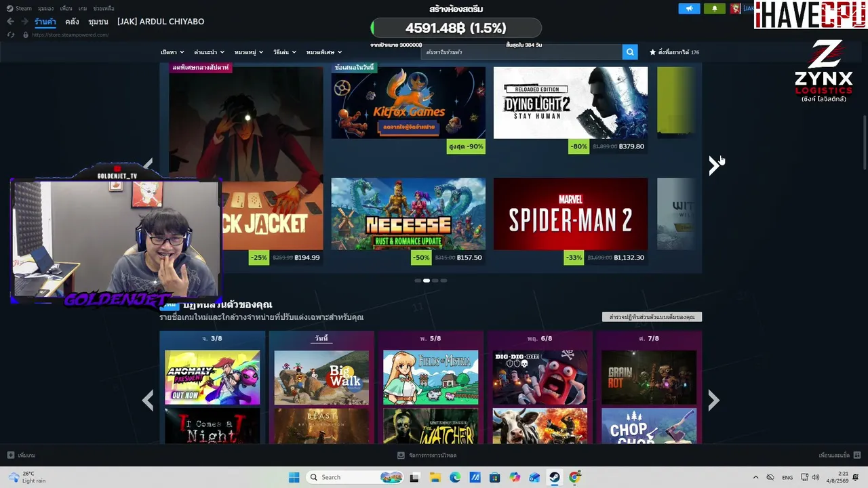868x488 pixels.
Task: Open Google Chrome from the taskbar
Action: pyautogui.click(x=575, y=477)
